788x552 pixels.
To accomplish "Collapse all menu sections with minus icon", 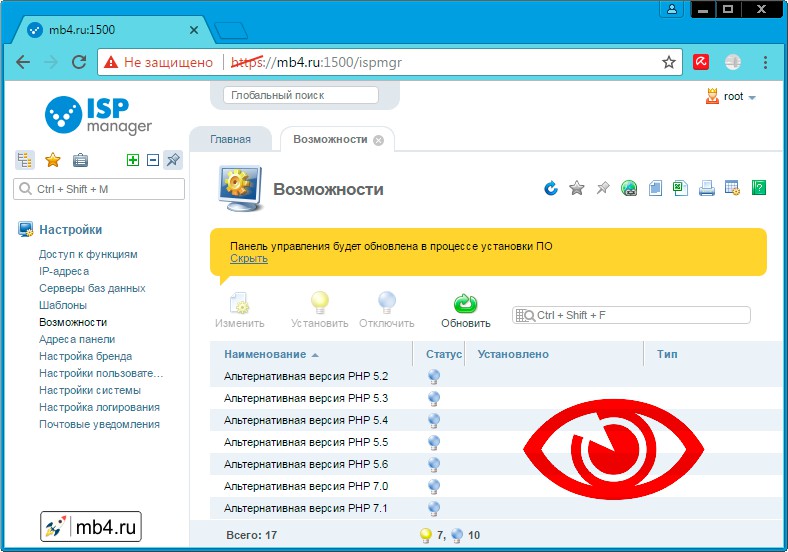I will click(152, 160).
